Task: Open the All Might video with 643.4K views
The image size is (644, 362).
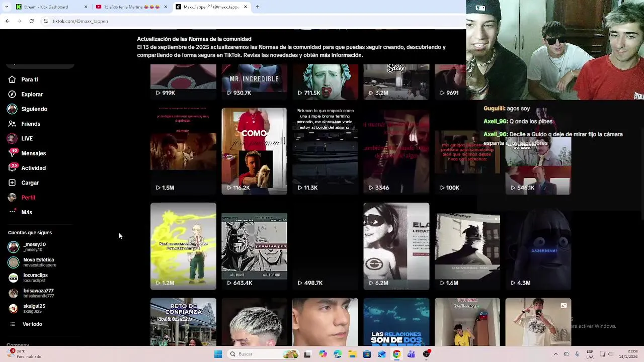Action: click(x=254, y=246)
